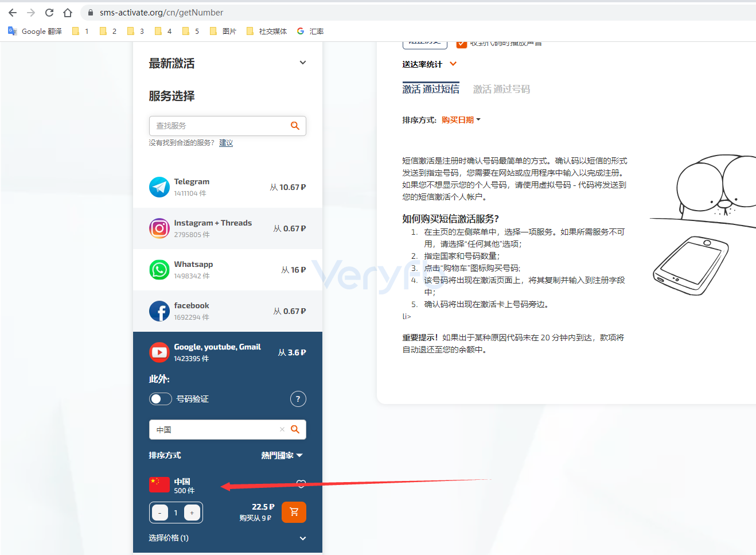Open bookmark folder 1
Screen dimensions: 756x555
pos(80,31)
